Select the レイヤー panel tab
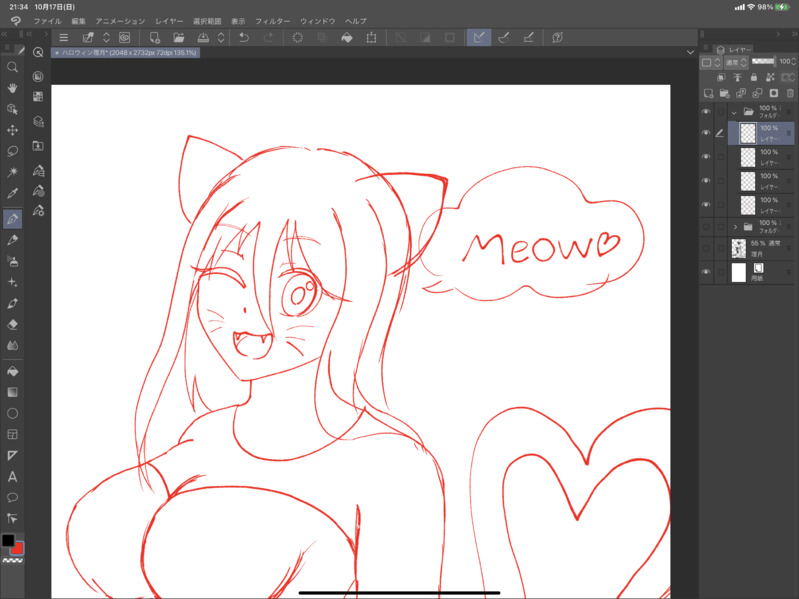The height and width of the screenshot is (599, 799). click(x=734, y=49)
